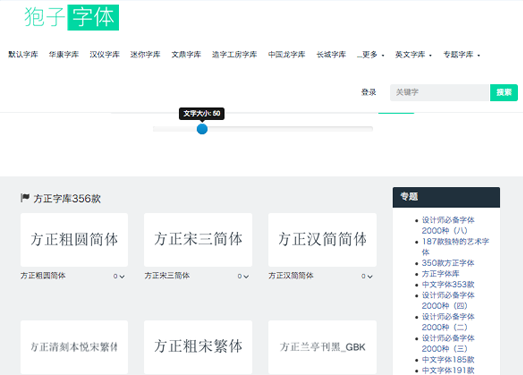Open sidebar link 187款独特的艺术字体
Viewport: 523px width, 375px height.
(455, 247)
